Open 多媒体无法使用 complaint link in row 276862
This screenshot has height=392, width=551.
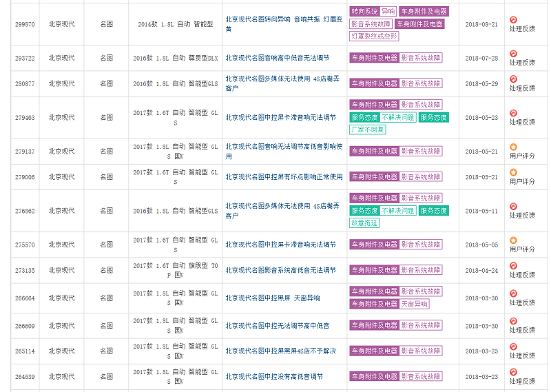click(282, 211)
